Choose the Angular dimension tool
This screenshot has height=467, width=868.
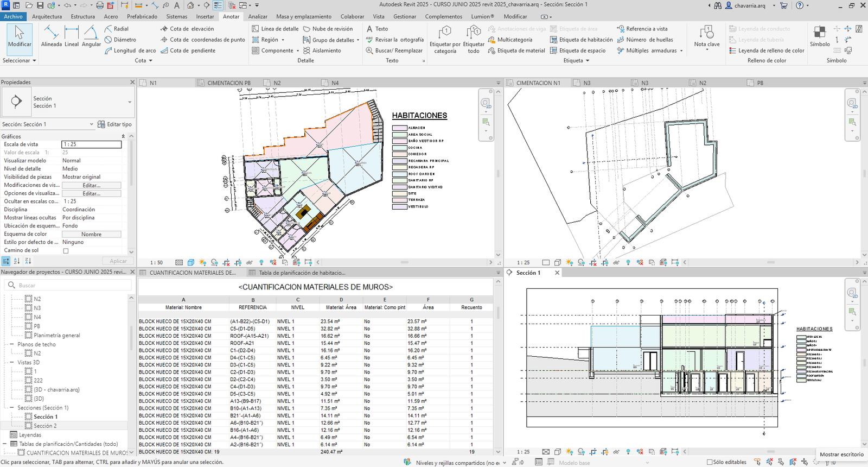point(91,37)
